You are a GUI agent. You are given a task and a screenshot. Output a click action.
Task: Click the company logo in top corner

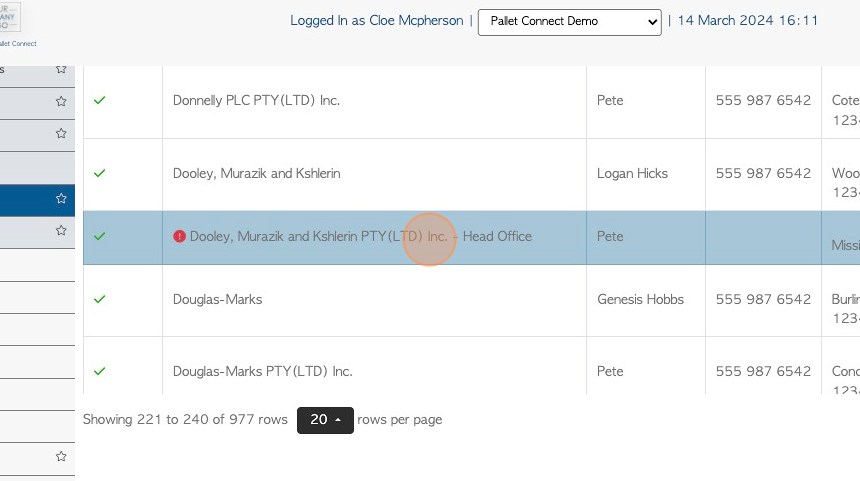pos(10,18)
